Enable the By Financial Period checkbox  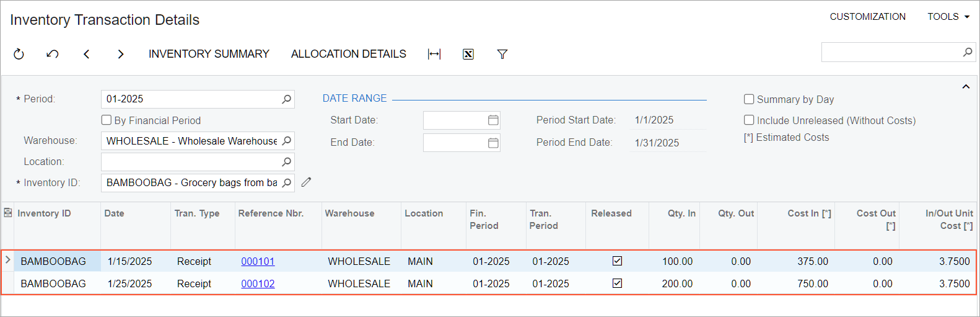[107, 120]
